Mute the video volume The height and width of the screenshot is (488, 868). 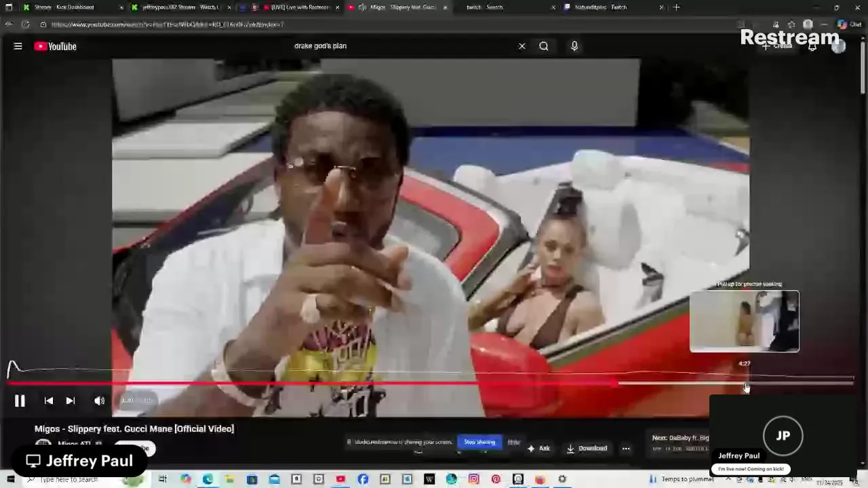click(100, 401)
